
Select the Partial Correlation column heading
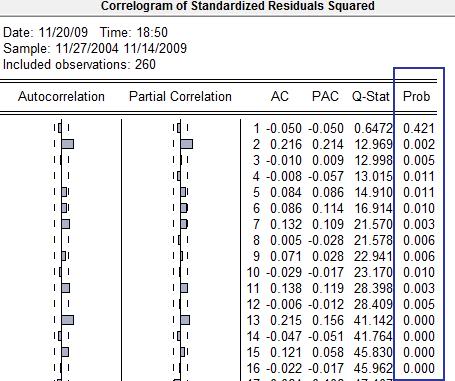click(180, 96)
